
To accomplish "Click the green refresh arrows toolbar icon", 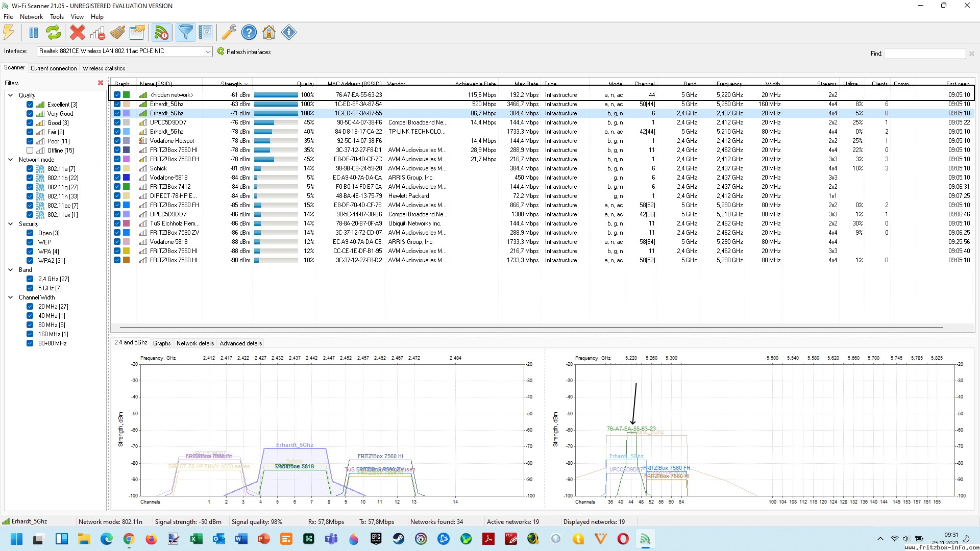I will click(x=54, y=33).
